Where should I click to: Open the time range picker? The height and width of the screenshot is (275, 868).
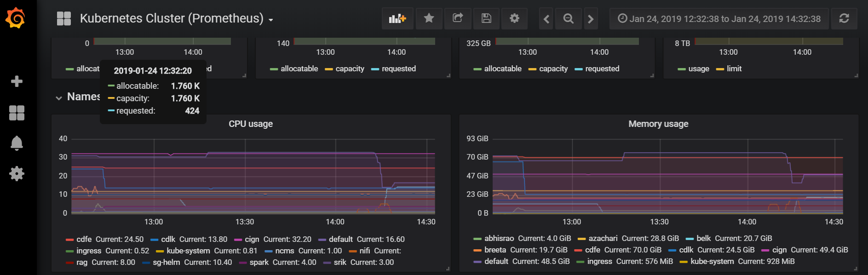719,18
